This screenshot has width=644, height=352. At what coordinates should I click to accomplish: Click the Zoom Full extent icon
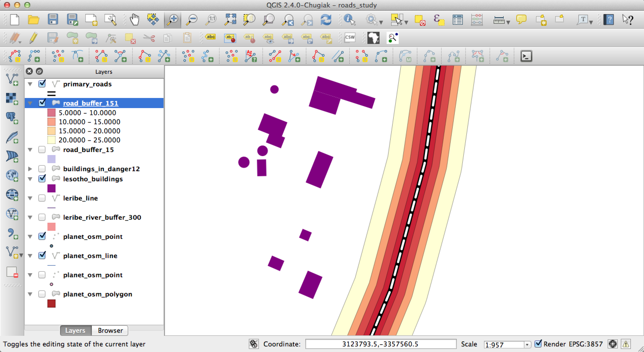(x=230, y=19)
